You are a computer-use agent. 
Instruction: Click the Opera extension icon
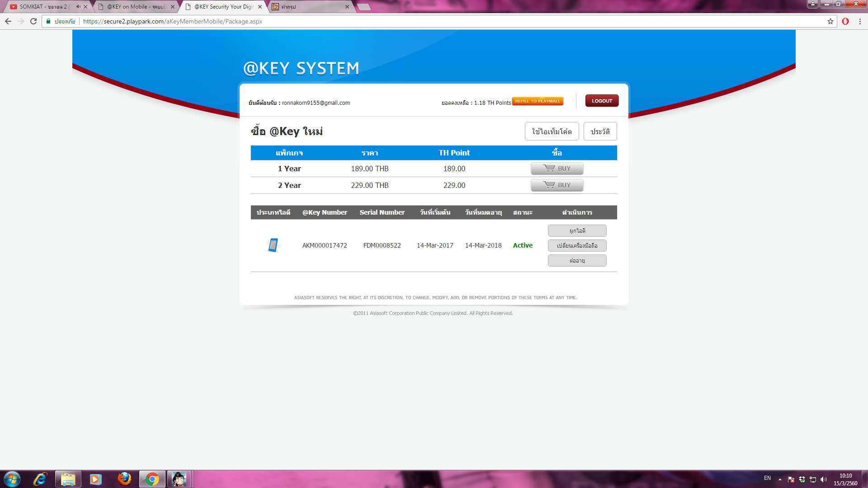click(845, 21)
